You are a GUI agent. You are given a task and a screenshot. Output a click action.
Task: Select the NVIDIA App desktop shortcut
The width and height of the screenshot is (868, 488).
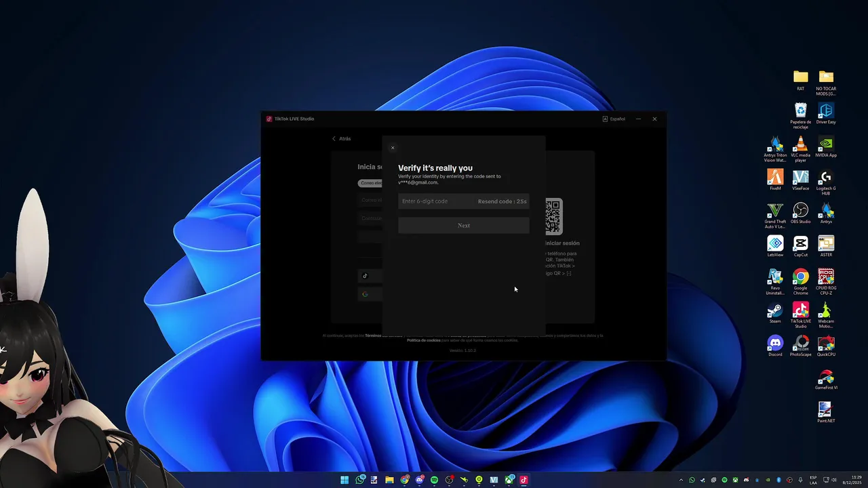point(826,147)
